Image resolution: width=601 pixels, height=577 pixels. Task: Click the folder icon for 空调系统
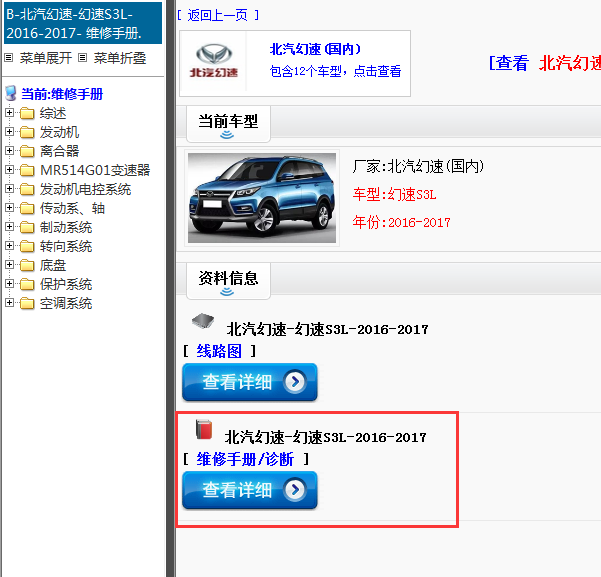point(27,303)
